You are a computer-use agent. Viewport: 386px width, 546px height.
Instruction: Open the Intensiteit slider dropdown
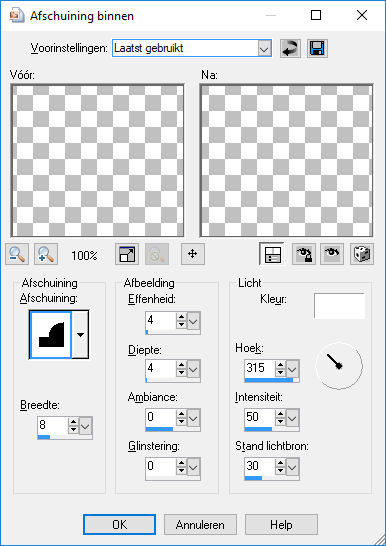293,418
